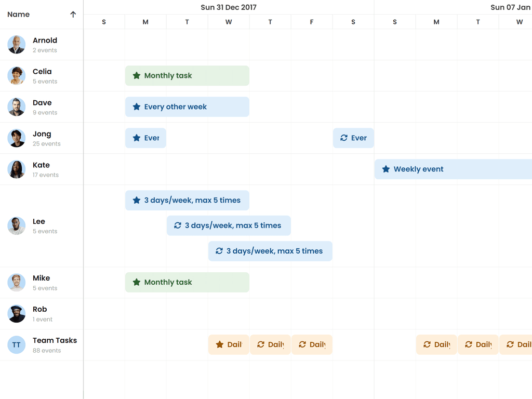
Task: Click Arnold's profile avatar
Action: 16,45
